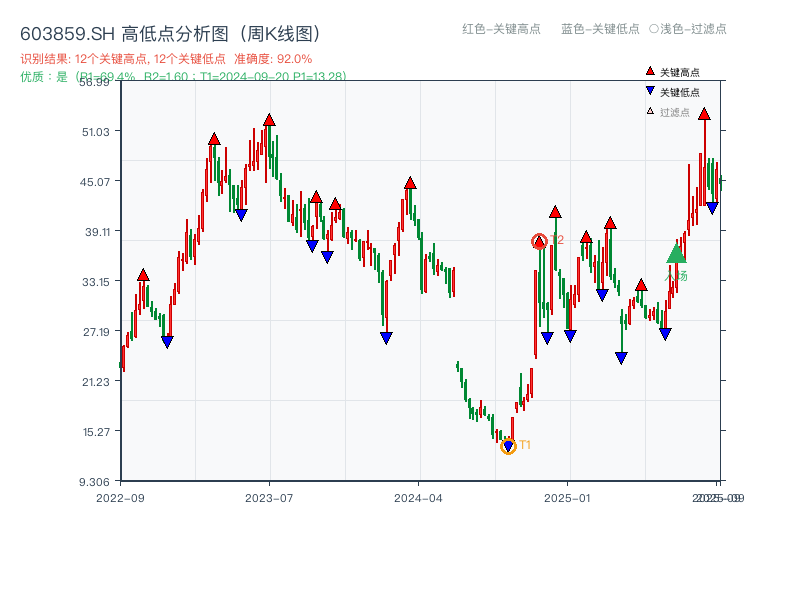Click the circled T2 high point marker
The height and width of the screenshot is (600, 800).
(x=540, y=240)
